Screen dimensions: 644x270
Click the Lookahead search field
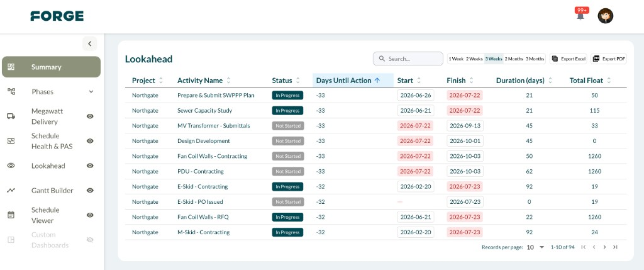[x=408, y=59]
